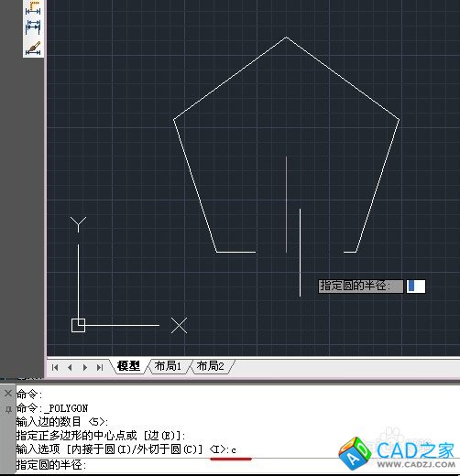This screenshot has height=476, width=460.
Task: Open the 布局2 layout tab
Action: 211,365
